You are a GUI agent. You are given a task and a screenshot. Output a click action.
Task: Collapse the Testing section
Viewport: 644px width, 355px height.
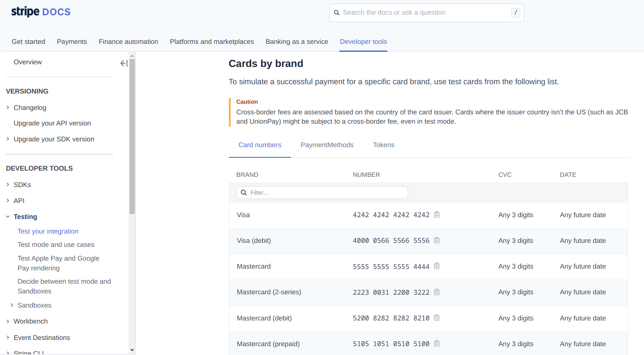(8, 217)
